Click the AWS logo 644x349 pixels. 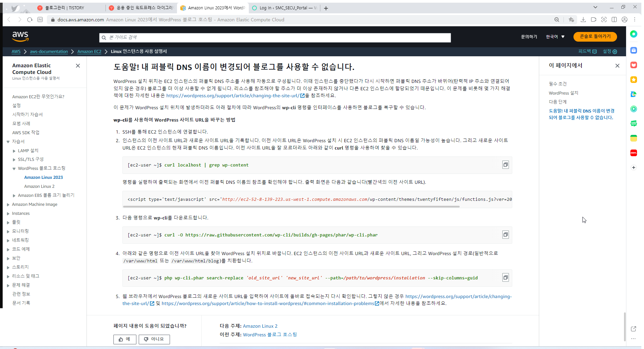[x=20, y=36]
